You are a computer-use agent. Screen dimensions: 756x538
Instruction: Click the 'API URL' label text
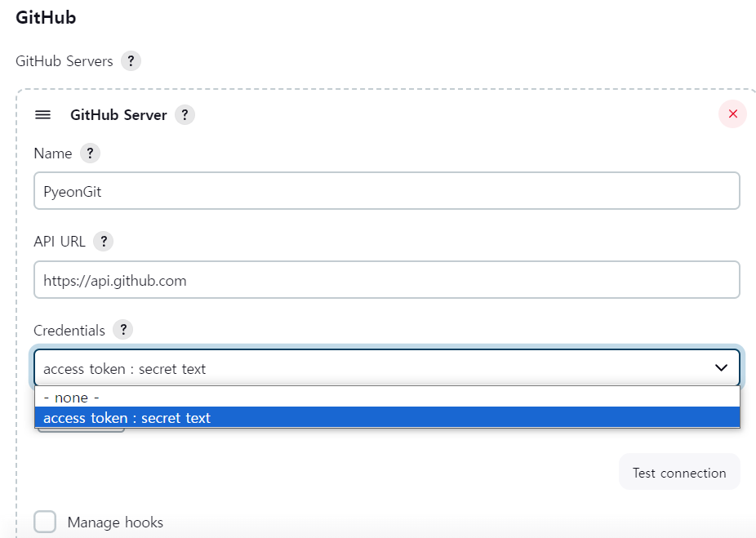pos(60,241)
